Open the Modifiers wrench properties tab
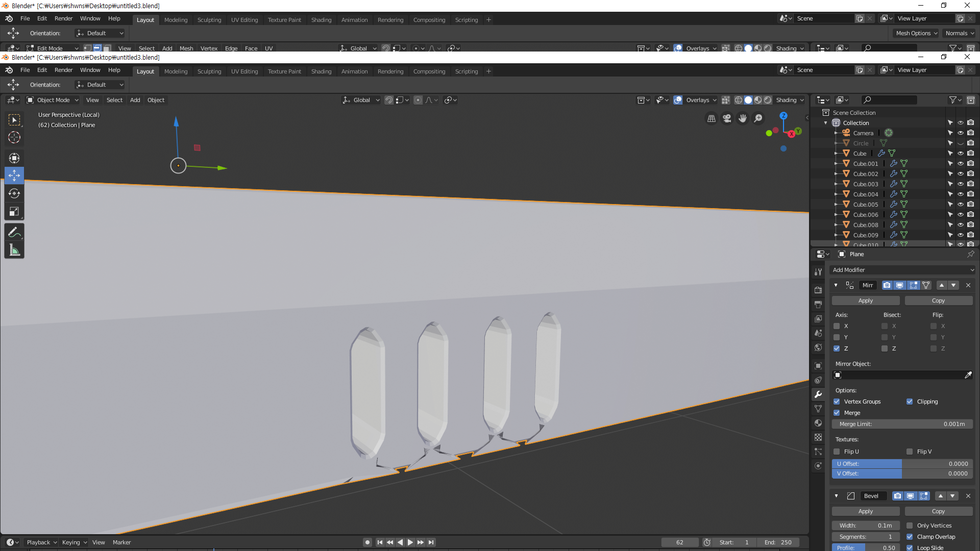980x551 pixels. coord(818,394)
